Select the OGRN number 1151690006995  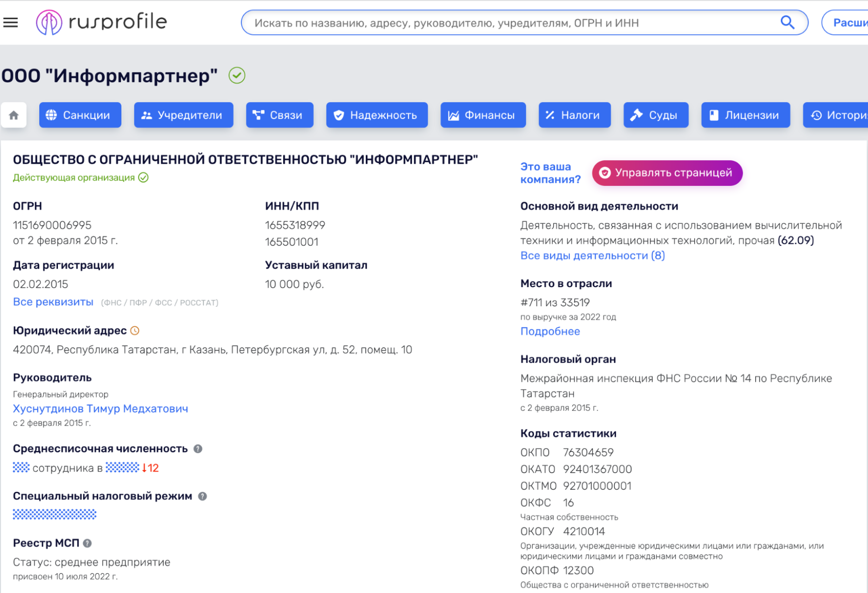click(x=52, y=225)
